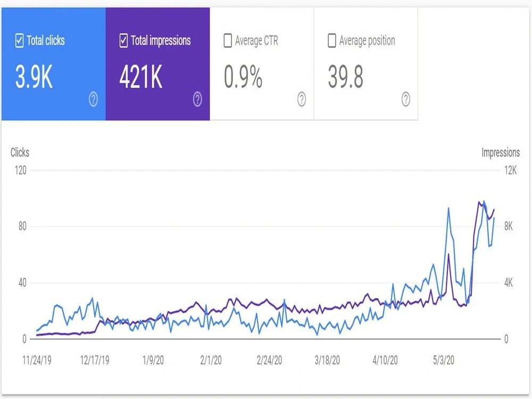Click the Total clicks label
532x399 pixels.
click(46, 41)
